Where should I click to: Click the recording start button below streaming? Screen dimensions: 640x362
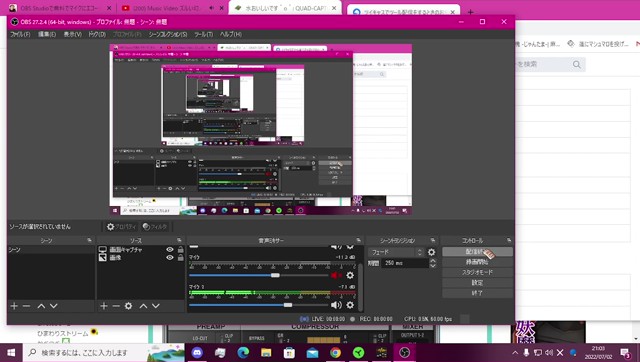[477, 262]
